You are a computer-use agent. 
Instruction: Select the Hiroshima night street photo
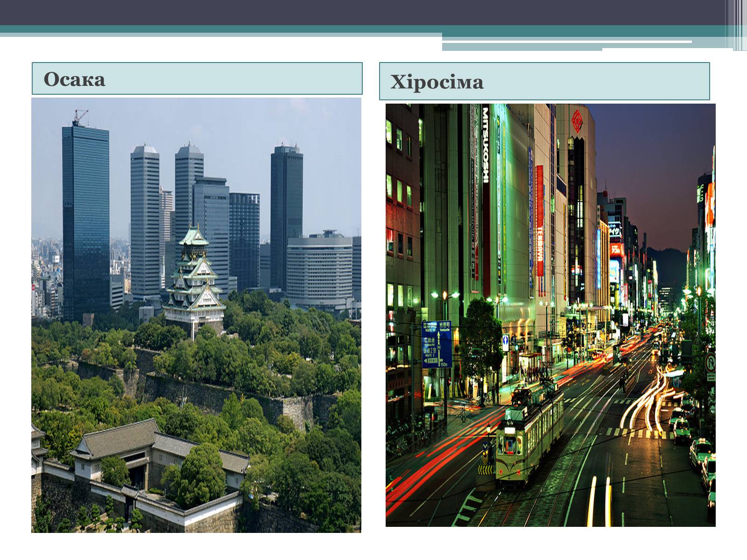pyautogui.click(x=550, y=315)
